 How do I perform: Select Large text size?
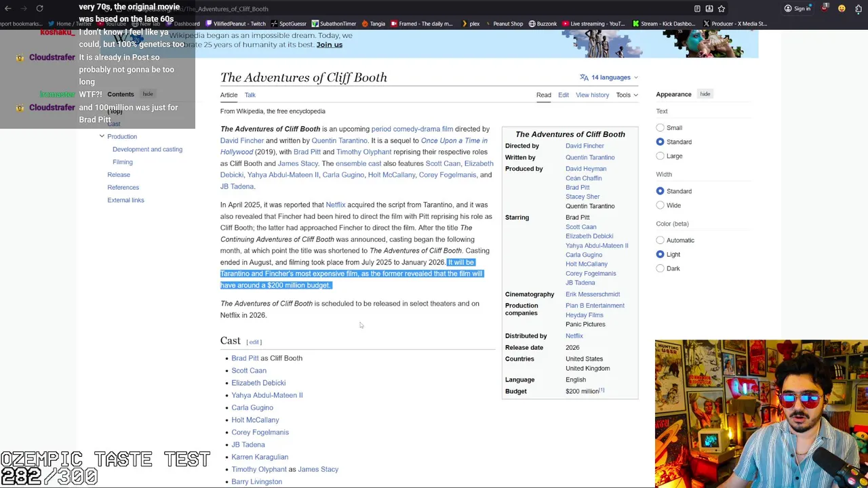(x=660, y=156)
